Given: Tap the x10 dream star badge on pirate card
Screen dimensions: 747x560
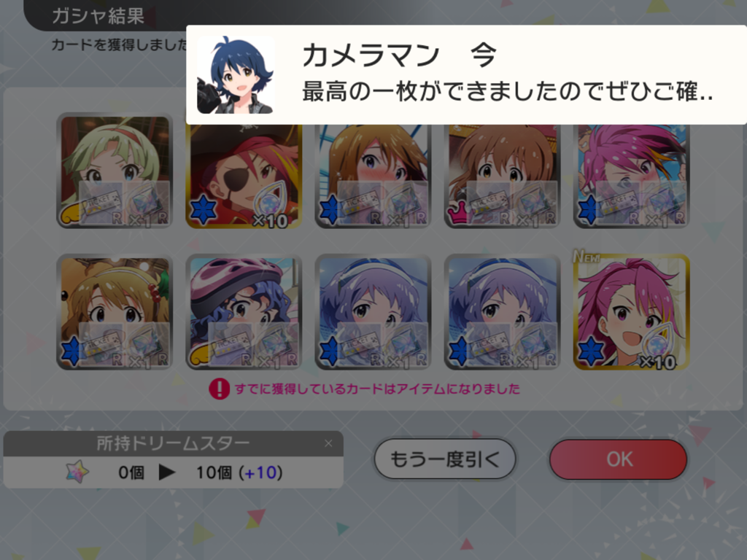Looking at the screenshot, I should click(x=270, y=208).
